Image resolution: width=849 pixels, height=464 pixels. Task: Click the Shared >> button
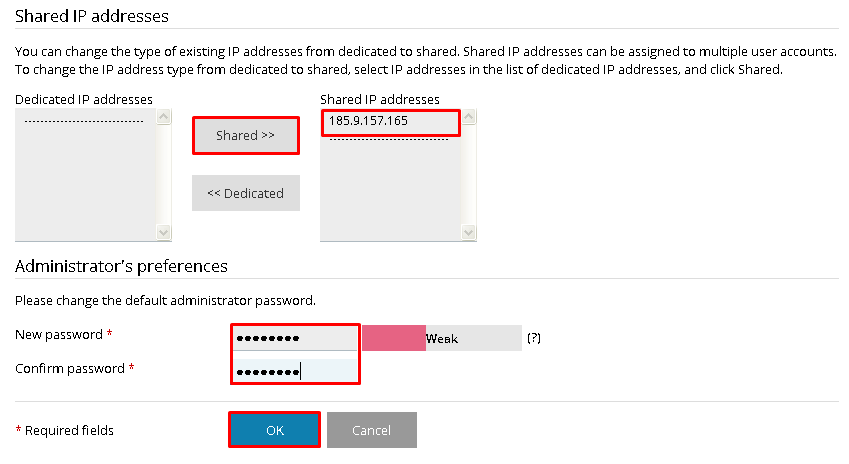(x=245, y=136)
